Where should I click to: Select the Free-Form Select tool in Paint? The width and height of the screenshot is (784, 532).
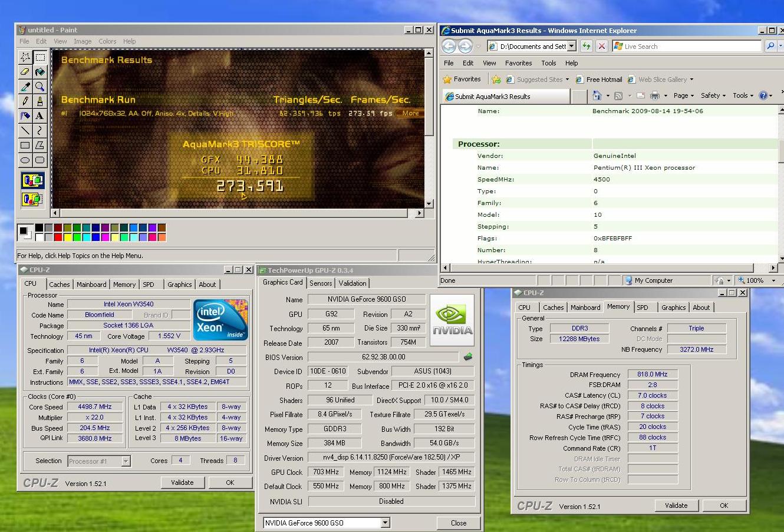(25, 57)
